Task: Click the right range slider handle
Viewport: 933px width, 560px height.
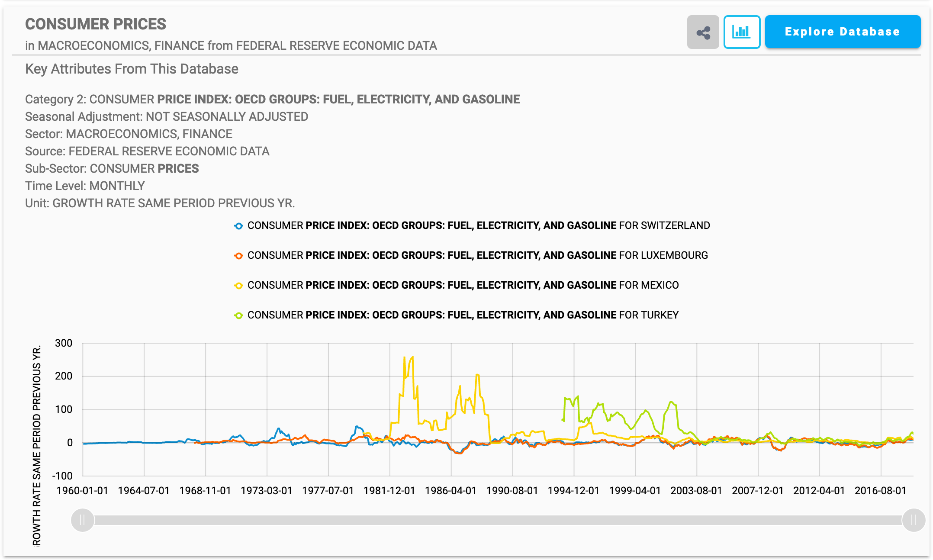Action: [914, 520]
